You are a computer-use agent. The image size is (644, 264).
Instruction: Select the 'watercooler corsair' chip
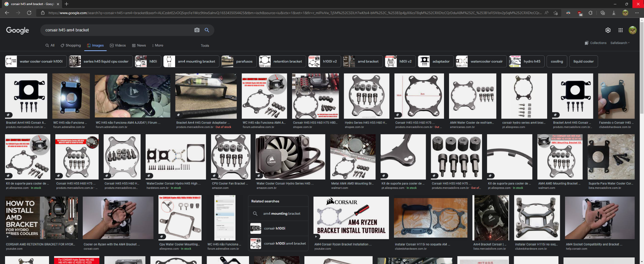click(x=481, y=62)
